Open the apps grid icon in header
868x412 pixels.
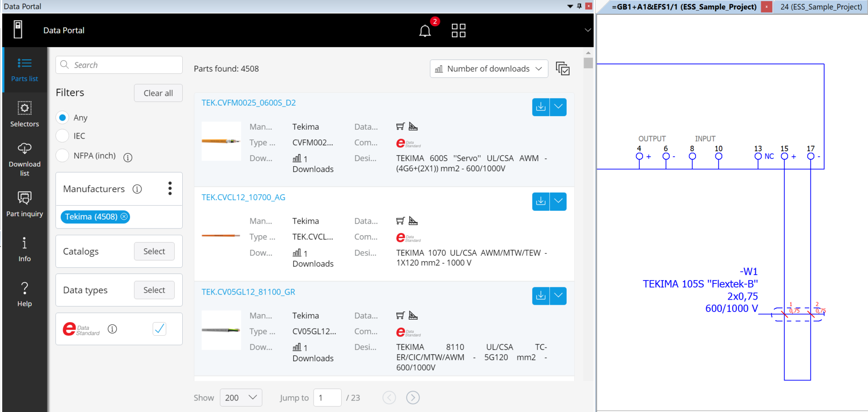[x=459, y=31]
